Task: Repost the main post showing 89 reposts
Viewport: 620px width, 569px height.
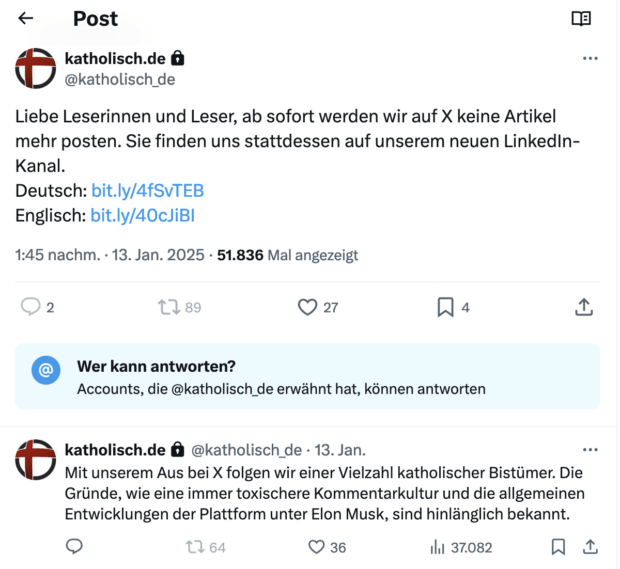Action: point(169,308)
